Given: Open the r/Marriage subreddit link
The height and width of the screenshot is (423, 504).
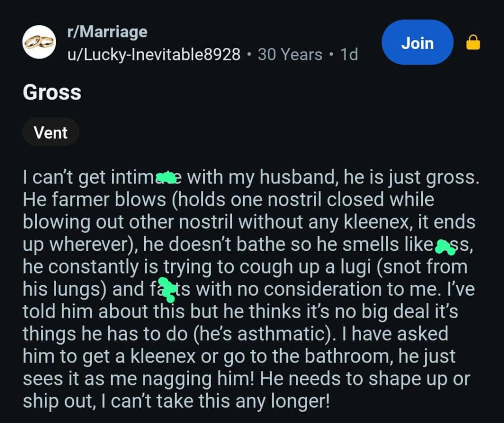Looking at the screenshot, I should 107,32.
